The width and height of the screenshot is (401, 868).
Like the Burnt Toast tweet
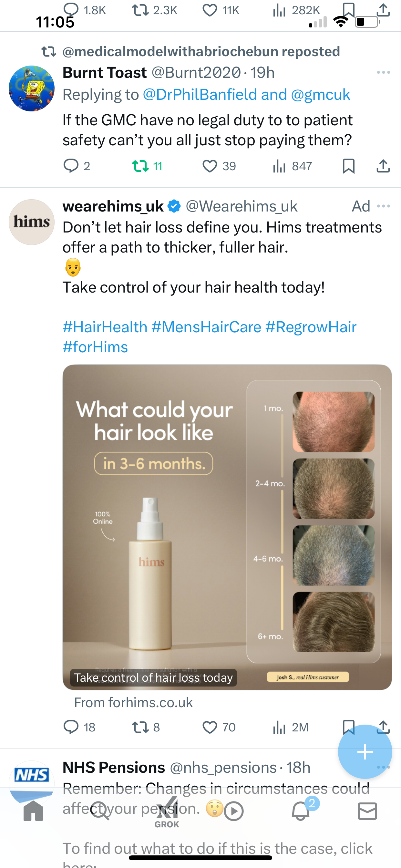210,166
